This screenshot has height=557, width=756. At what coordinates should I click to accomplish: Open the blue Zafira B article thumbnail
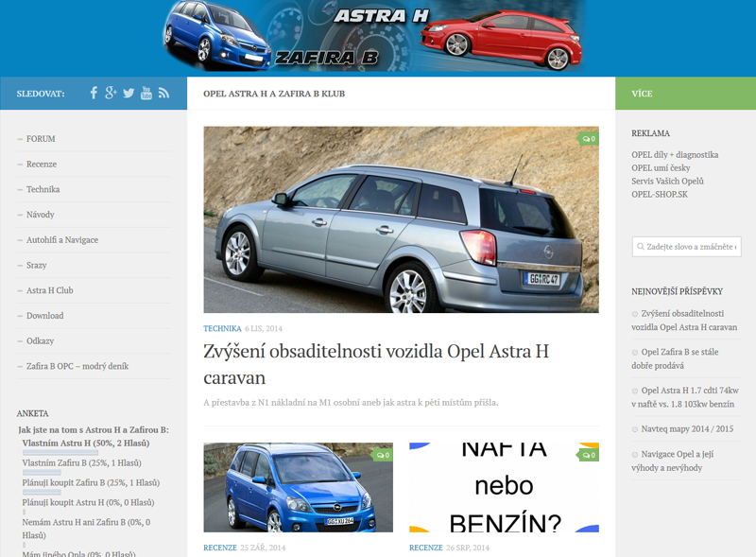click(x=298, y=488)
